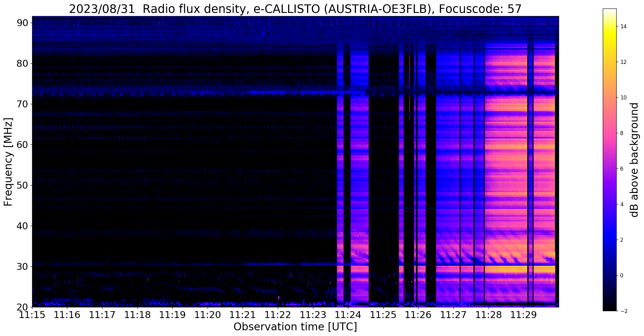Screen dimensions: 644x336
Task: Click the colorbar tick label 2
Action: pos(621,240)
